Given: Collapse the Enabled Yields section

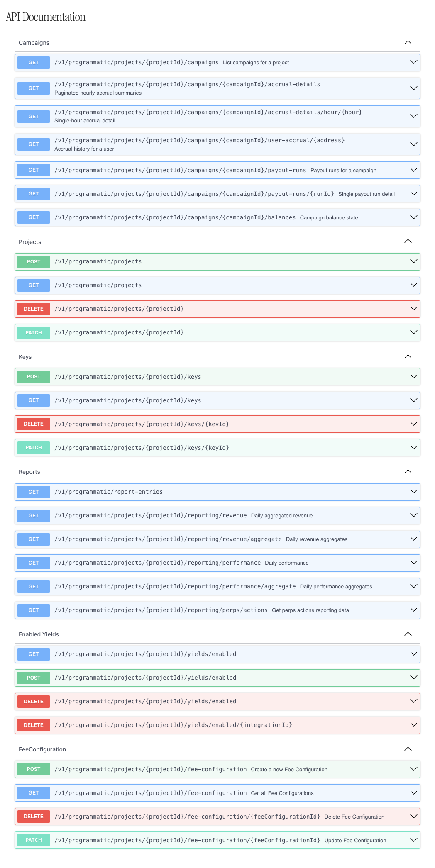Looking at the screenshot, I should [408, 634].
